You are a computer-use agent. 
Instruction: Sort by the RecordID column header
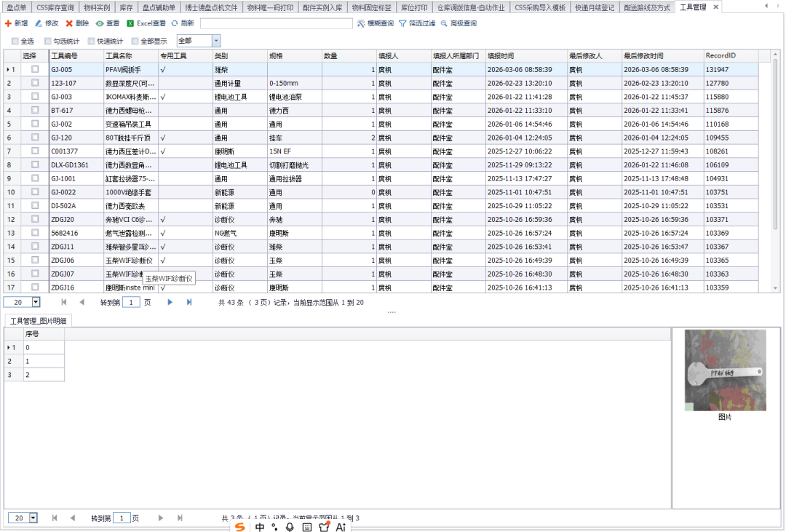[731, 55]
